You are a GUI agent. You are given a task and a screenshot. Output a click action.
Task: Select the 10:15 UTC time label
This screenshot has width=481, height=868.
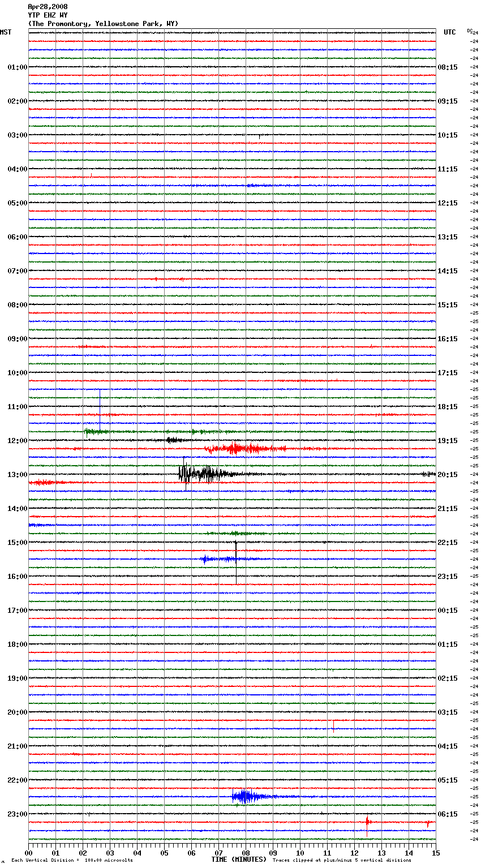point(448,135)
